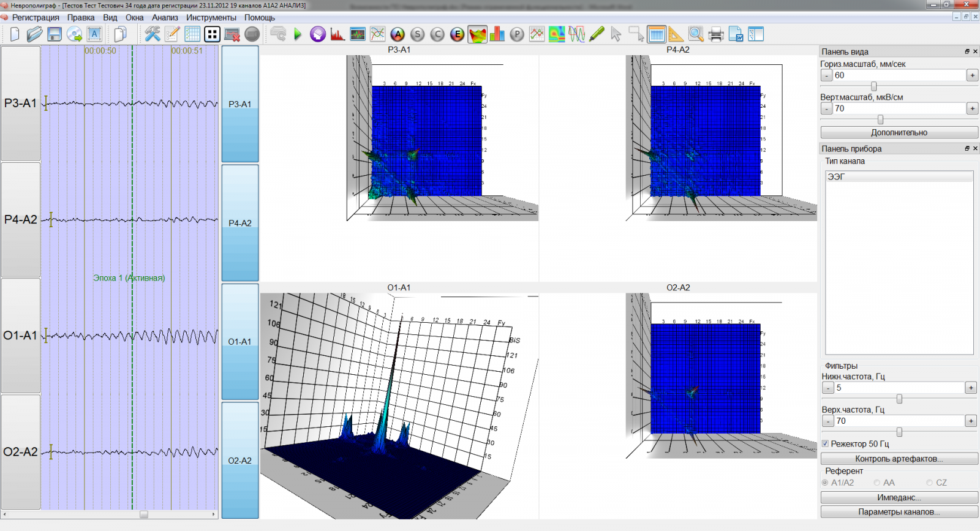Decrease Нижн.частота value with minus button
Screen dimensions: 980x531
(827, 388)
